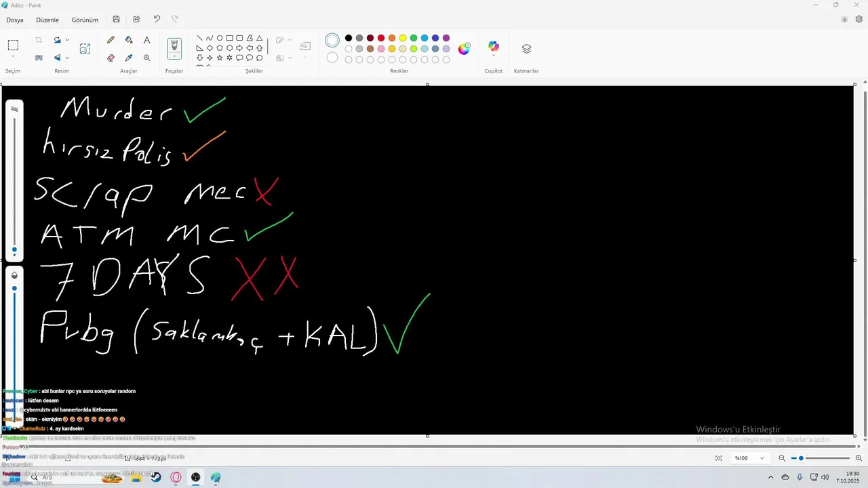
Task: Expand the Rotate options dropdown
Action: point(67,40)
